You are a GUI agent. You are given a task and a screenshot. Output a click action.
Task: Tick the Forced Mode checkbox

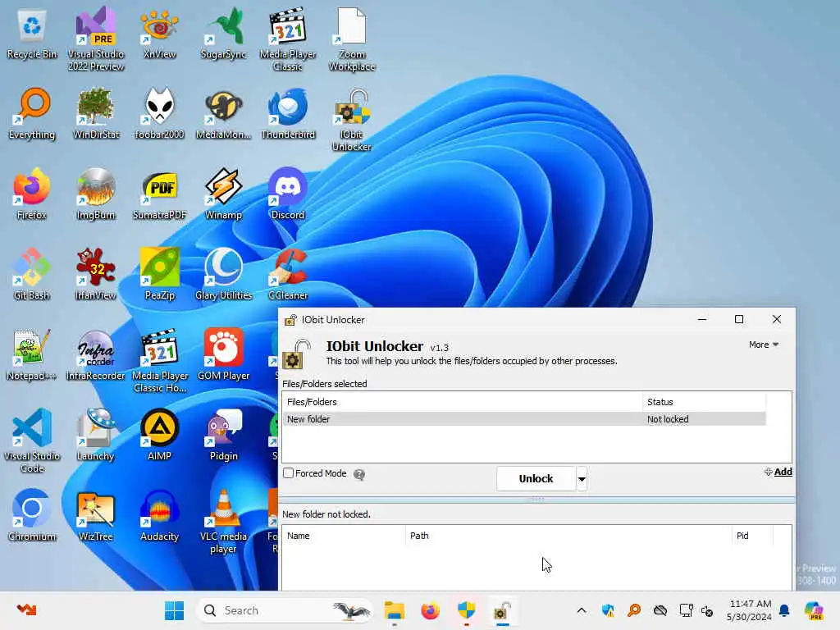pos(288,473)
